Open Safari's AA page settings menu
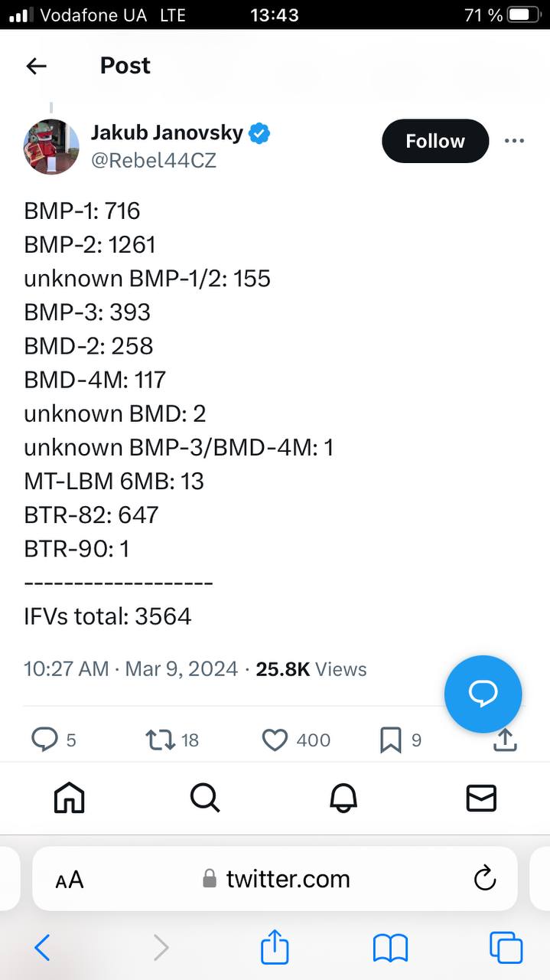 click(70, 880)
